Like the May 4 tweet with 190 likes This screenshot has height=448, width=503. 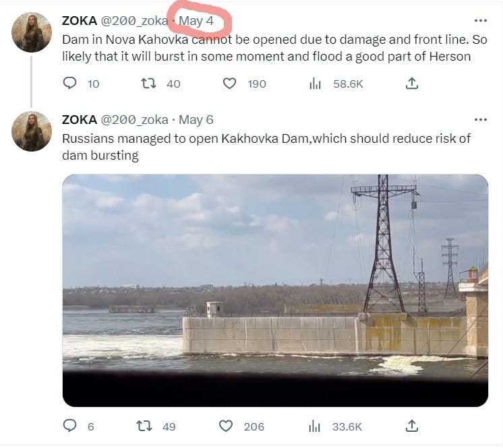coord(229,84)
